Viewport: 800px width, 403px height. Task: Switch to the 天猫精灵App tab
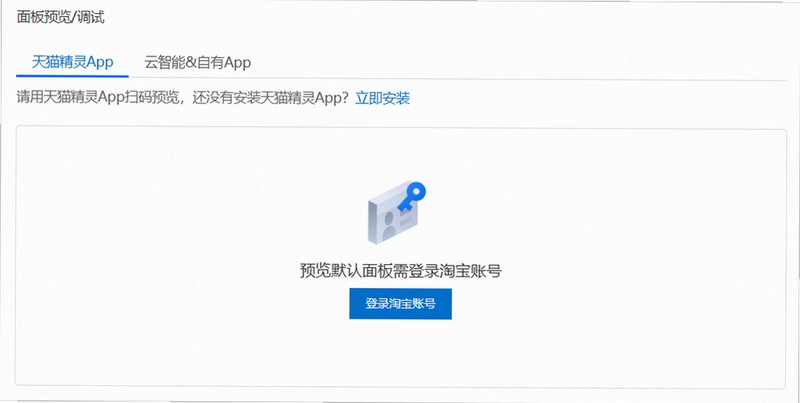pyautogui.click(x=72, y=63)
